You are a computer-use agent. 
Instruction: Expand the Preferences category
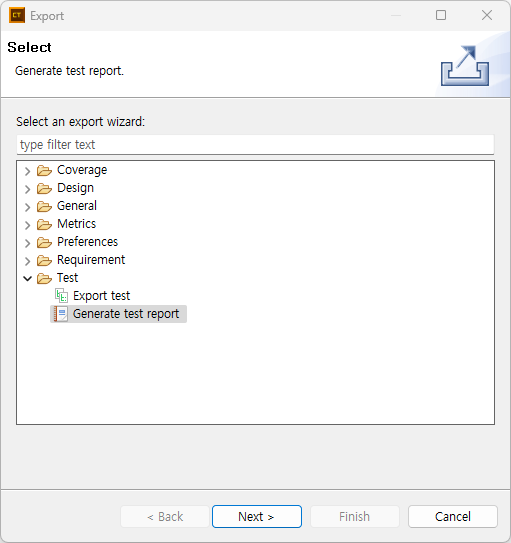point(28,243)
